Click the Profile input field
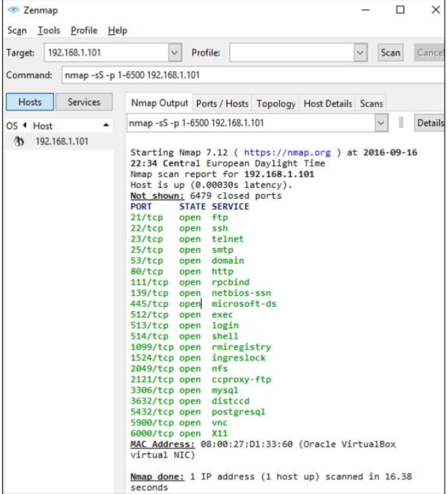 (x=292, y=52)
